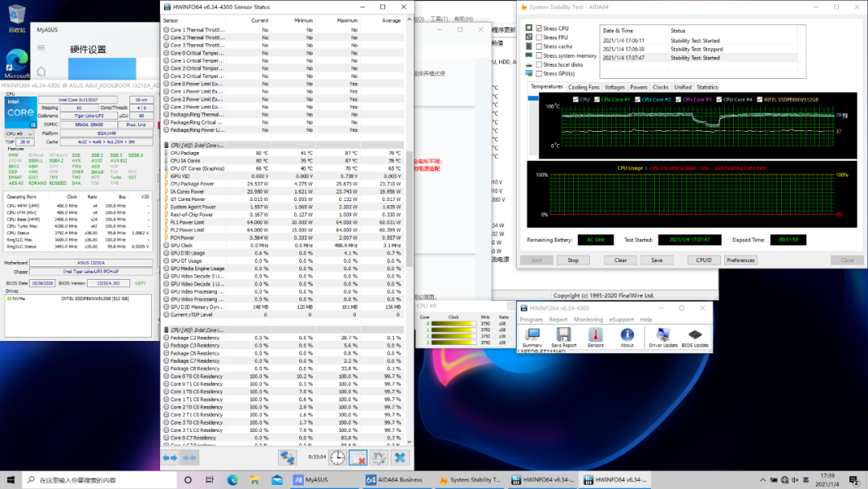Click the expand columns blue arrows icon
Image resolution: width=868 pixels, height=489 pixels.
pos(170,458)
